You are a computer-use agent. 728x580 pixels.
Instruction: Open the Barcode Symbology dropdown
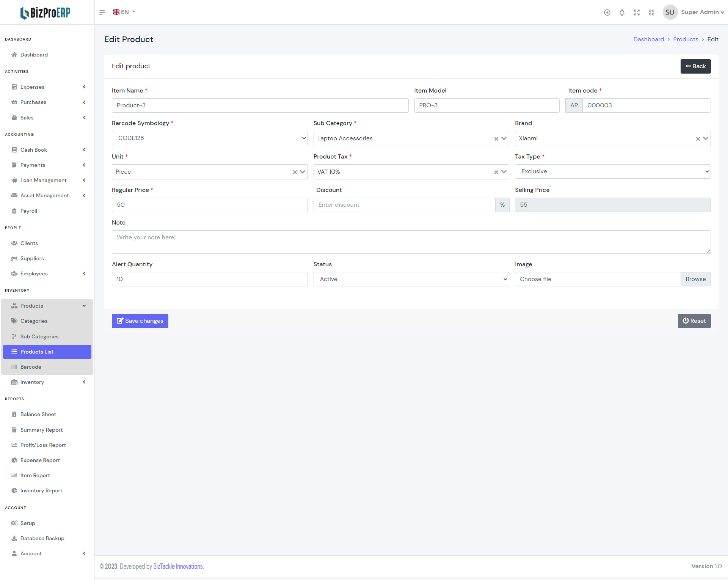pos(209,138)
